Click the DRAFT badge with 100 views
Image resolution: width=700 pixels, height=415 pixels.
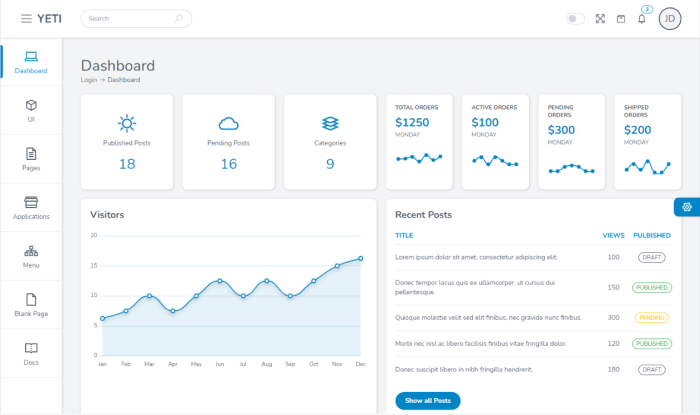point(652,257)
